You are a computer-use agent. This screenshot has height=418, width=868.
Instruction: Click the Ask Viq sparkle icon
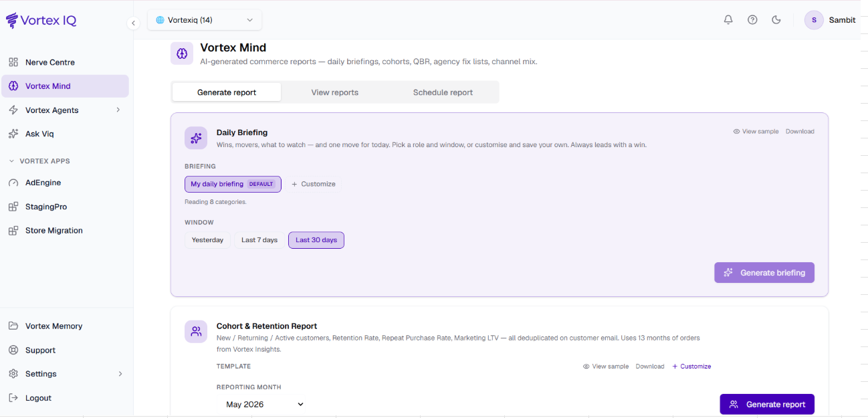(13, 134)
